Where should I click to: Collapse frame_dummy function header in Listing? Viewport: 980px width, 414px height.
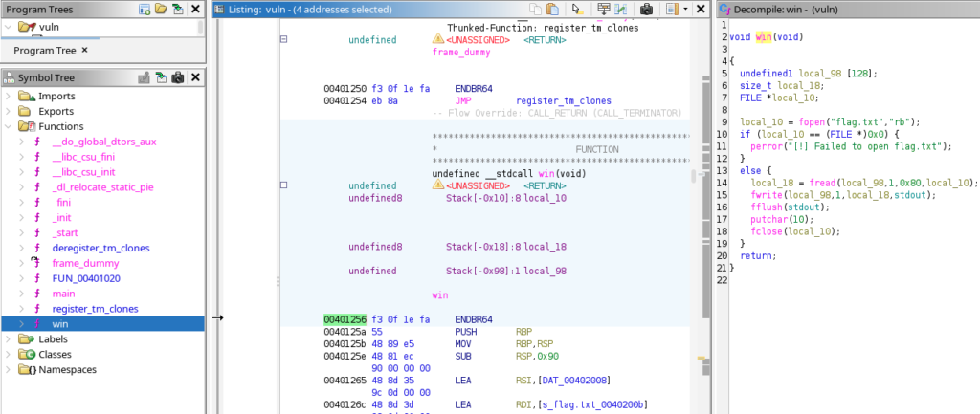[x=283, y=39]
